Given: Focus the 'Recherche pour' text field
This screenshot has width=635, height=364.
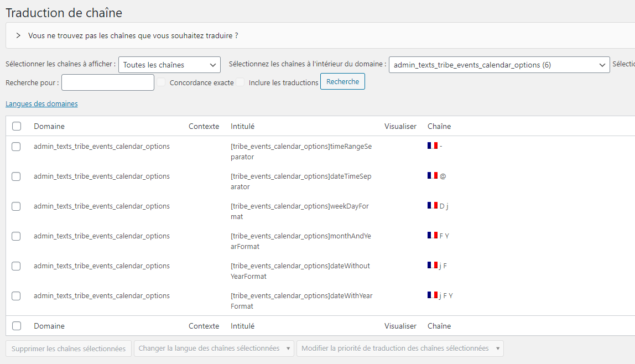Looking at the screenshot, I should pos(108,82).
